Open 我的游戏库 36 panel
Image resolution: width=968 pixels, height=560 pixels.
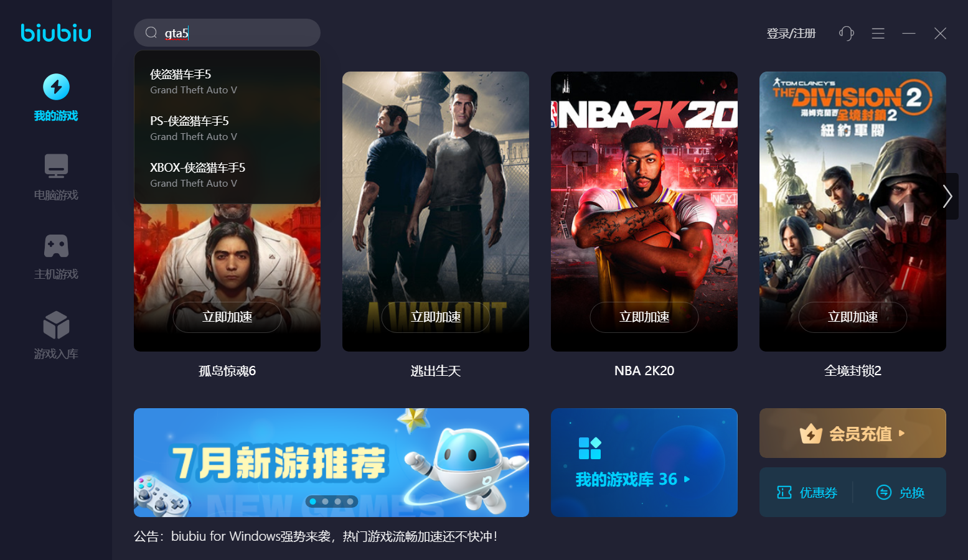click(x=644, y=462)
